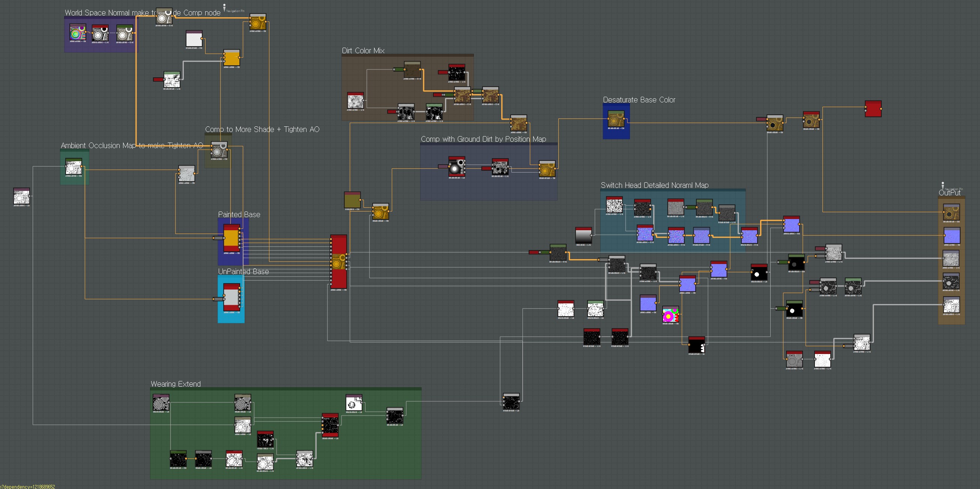Click the base color output node in OutPut frame
This screenshot has height=489, width=980.
point(951,213)
